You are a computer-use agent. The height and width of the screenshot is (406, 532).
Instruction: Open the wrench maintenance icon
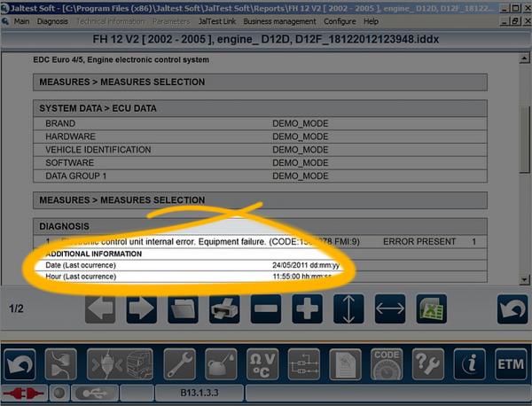pos(179,364)
